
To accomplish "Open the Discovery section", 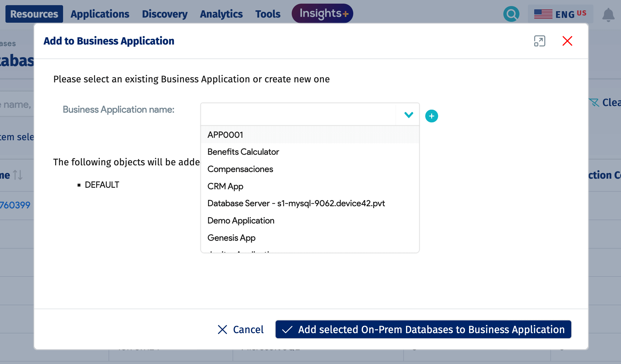I will 164,14.
